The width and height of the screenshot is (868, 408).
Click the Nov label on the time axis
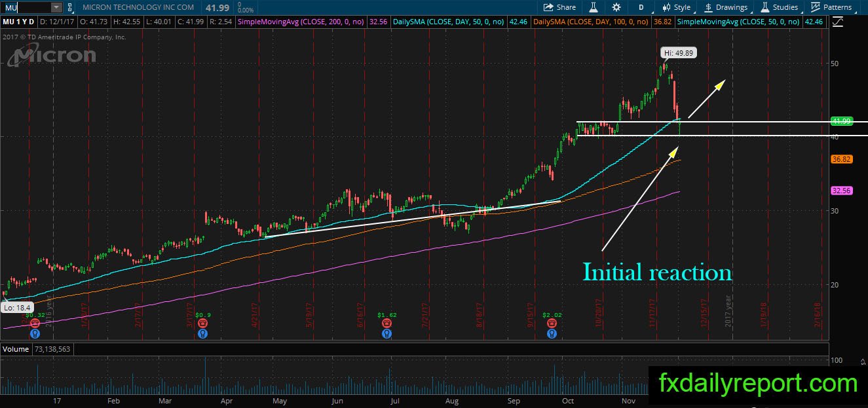[x=628, y=399]
